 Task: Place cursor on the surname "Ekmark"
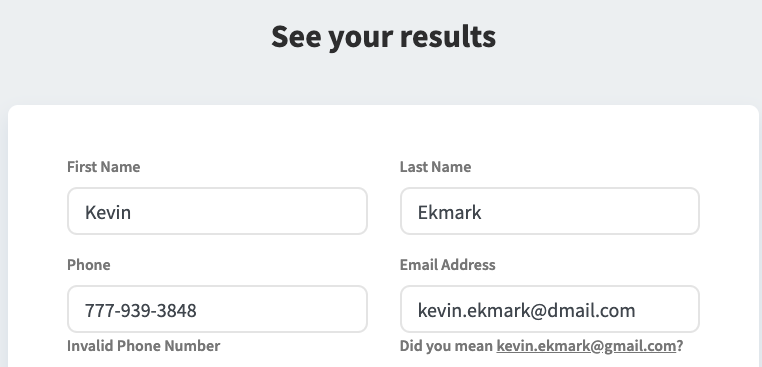(450, 212)
